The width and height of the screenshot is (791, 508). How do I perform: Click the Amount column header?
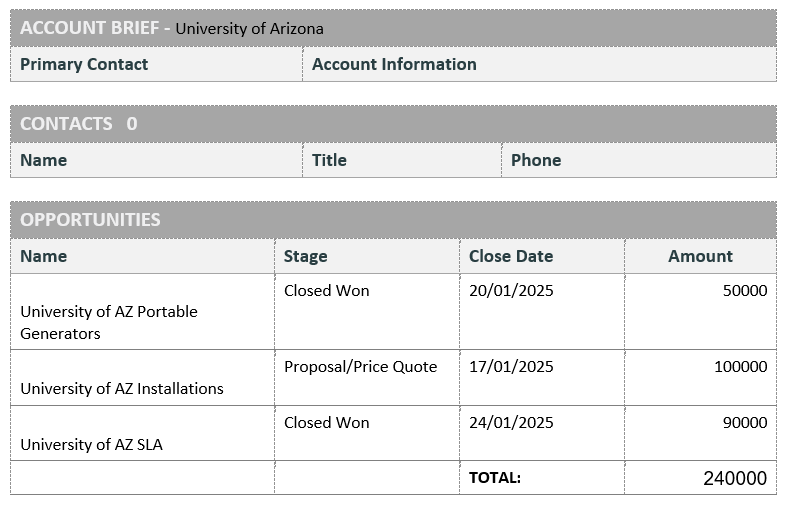click(x=700, y=256)
